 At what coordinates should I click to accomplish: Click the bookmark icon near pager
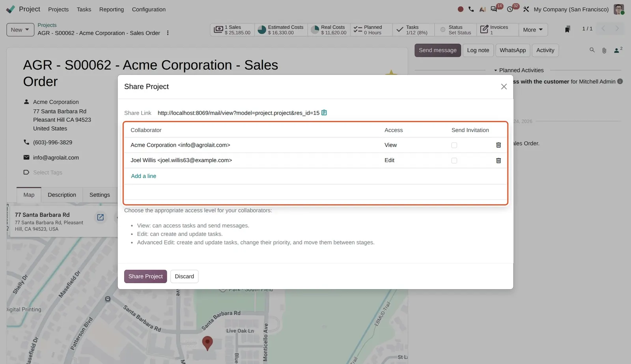568,29
